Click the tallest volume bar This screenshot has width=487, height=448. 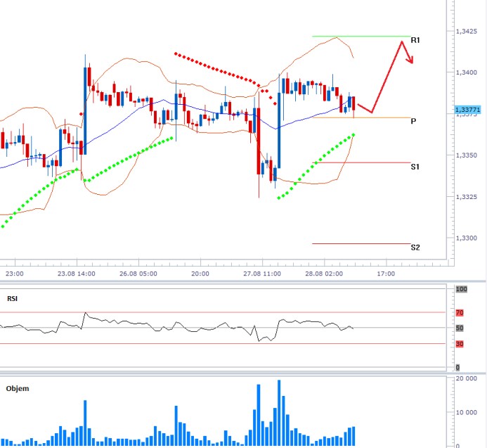point(279,413)
